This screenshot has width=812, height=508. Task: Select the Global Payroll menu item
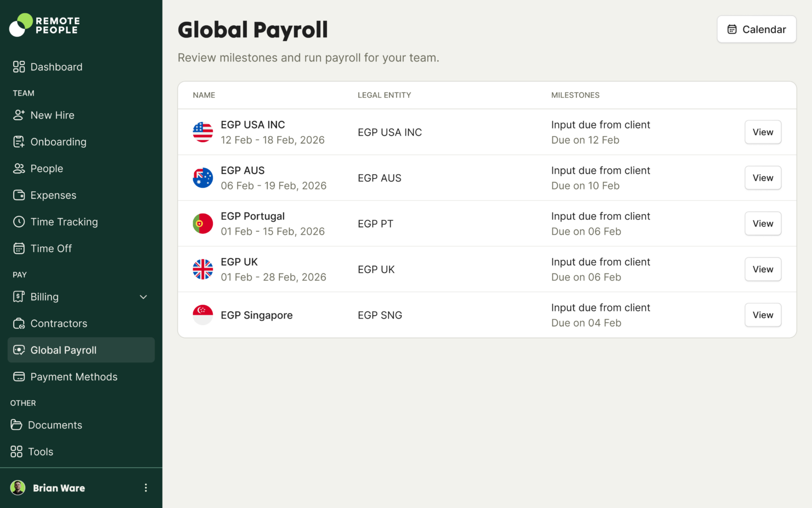point(63,350)
